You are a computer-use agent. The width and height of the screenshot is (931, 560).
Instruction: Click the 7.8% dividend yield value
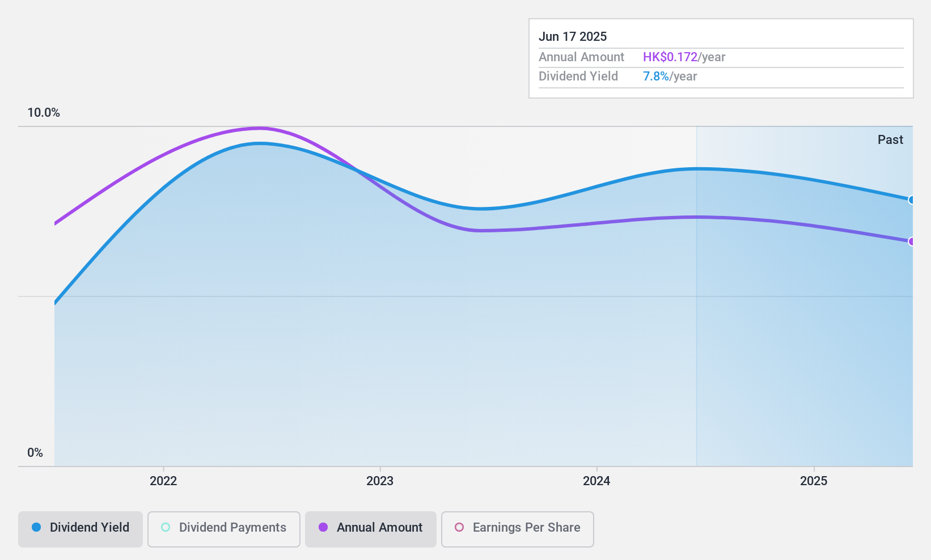pos(656,77)
